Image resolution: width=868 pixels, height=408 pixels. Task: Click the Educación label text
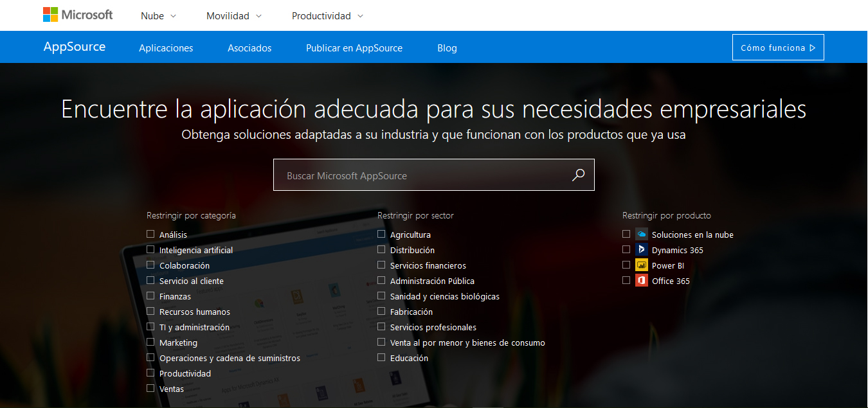(409, 358)
